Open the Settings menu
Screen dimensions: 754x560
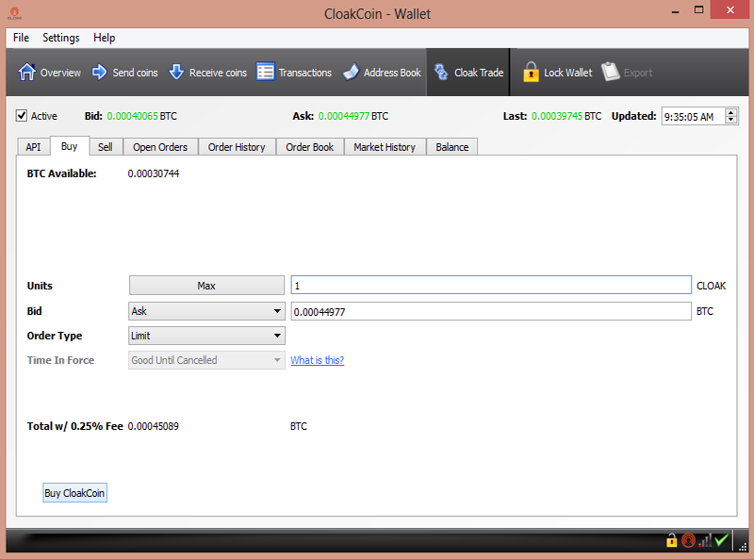coord(61,38)
